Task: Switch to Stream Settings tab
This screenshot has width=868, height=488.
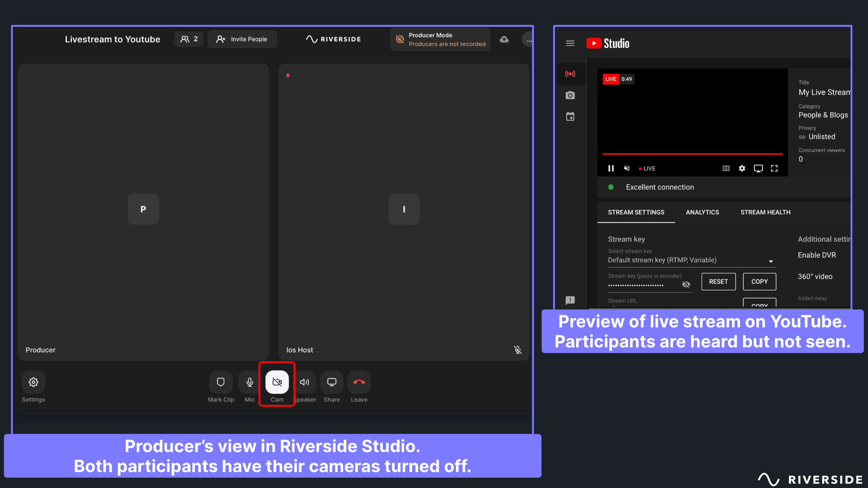Action: click(x=636, y=212)
